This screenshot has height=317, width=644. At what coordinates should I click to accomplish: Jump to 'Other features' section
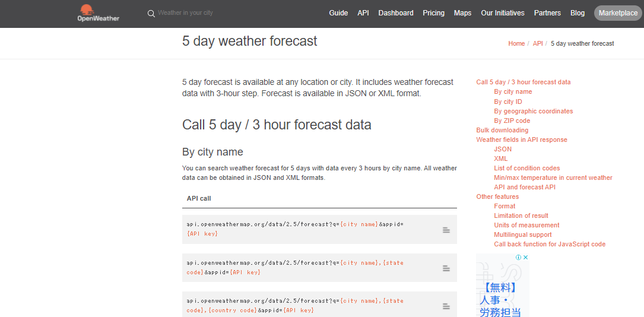(x=497, y=196)
